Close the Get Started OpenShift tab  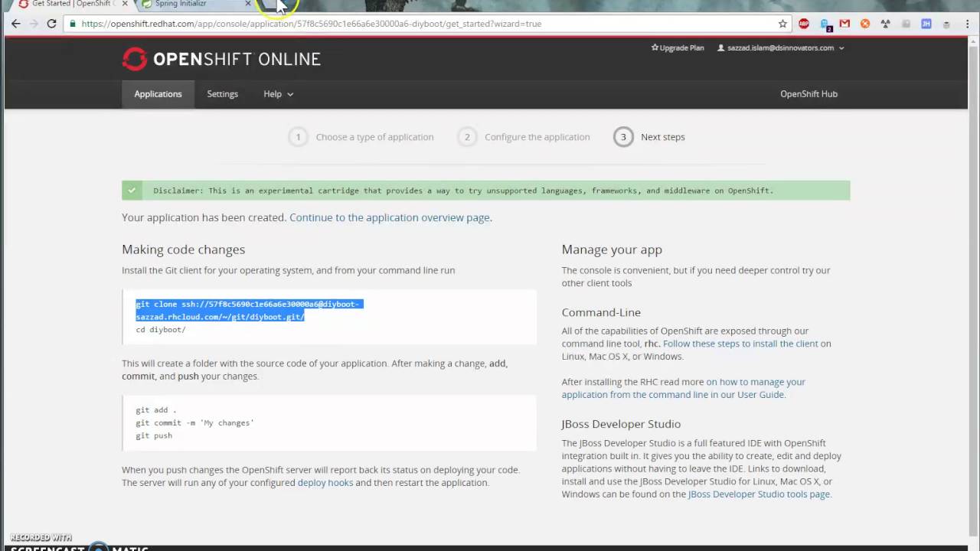125,4
